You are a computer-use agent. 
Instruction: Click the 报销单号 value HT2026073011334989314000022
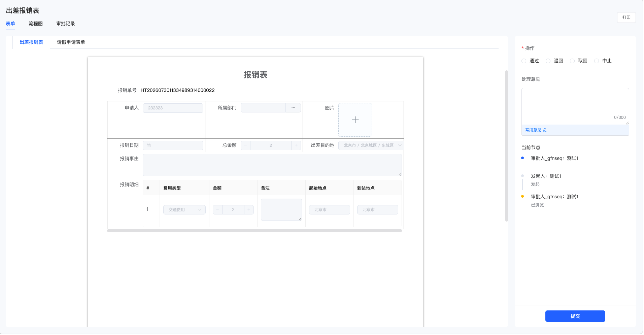177,90
